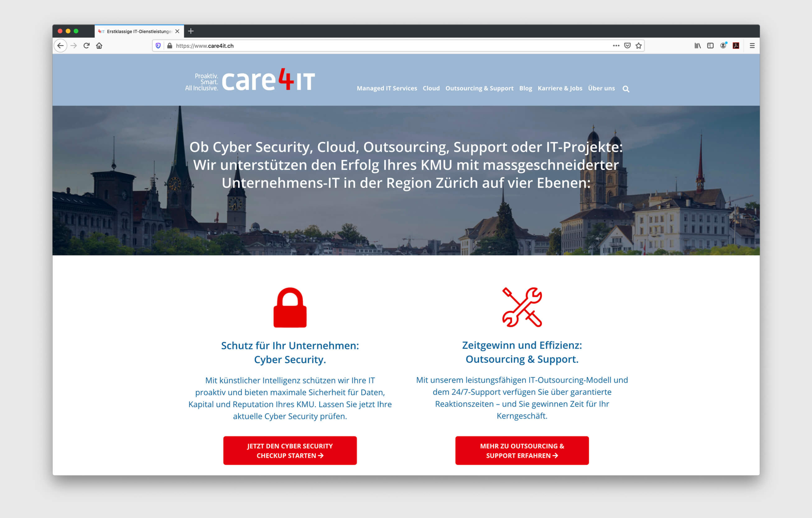Click the search magnifier icon in navigation
The image size is (812, 518).
point(627,89)
